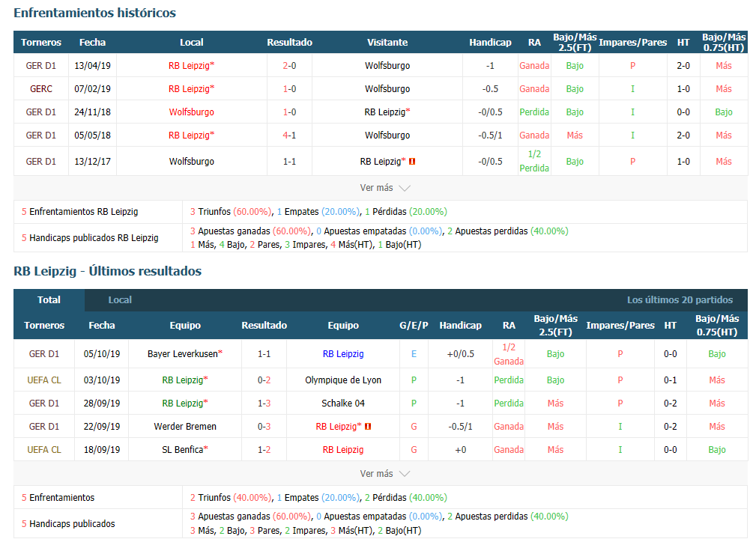Click GER D1 tournament in 13/04/19 row
The width and height of the screenshot is (756, 545).
[41, 66]
